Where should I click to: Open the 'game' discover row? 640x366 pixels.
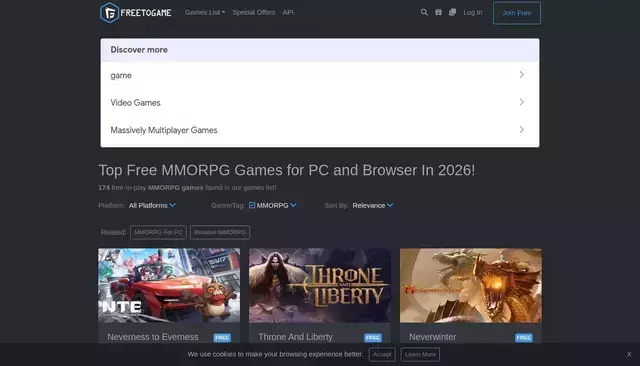[x=320, y=75]
